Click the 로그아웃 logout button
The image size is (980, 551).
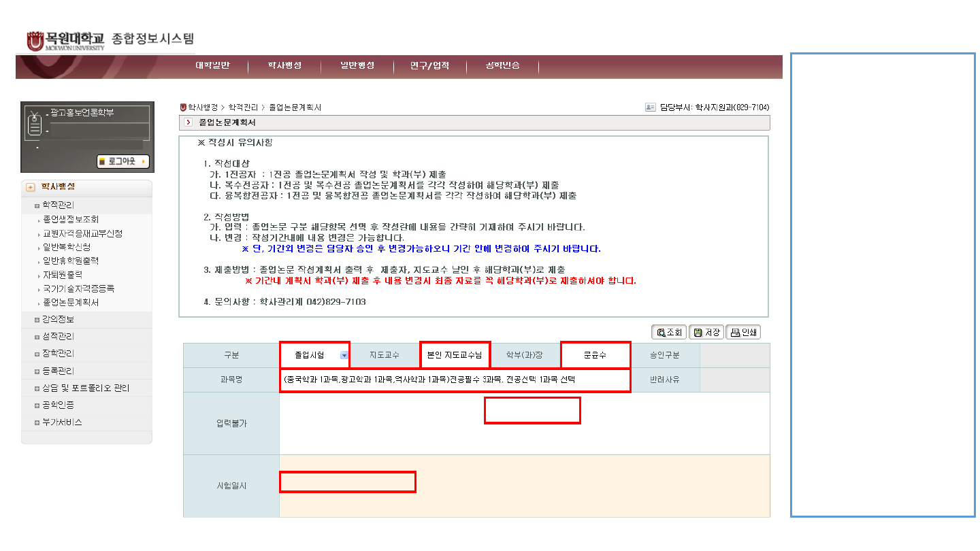pyautogui.click(x=122, y=162)
